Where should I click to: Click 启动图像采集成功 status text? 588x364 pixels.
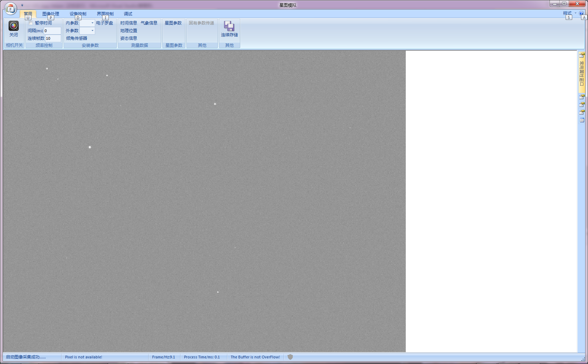point(26,357)
